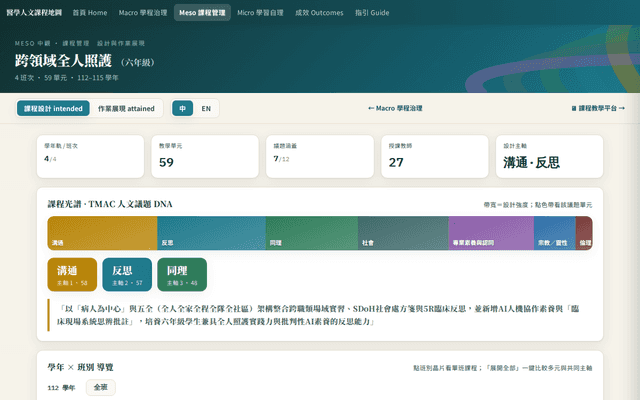Click the 112 學年 row label
Viewport: 640px width, 400px height.
[61, 388]
